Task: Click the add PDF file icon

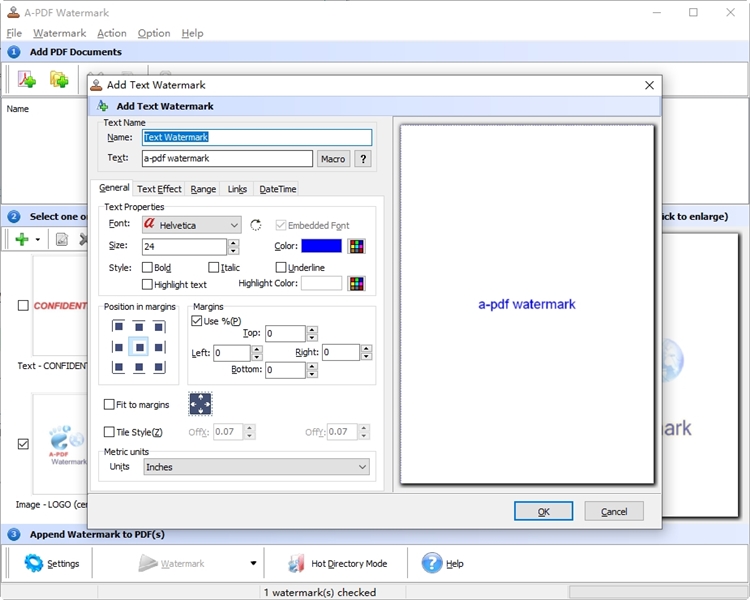Action: [x=27, y=80]
